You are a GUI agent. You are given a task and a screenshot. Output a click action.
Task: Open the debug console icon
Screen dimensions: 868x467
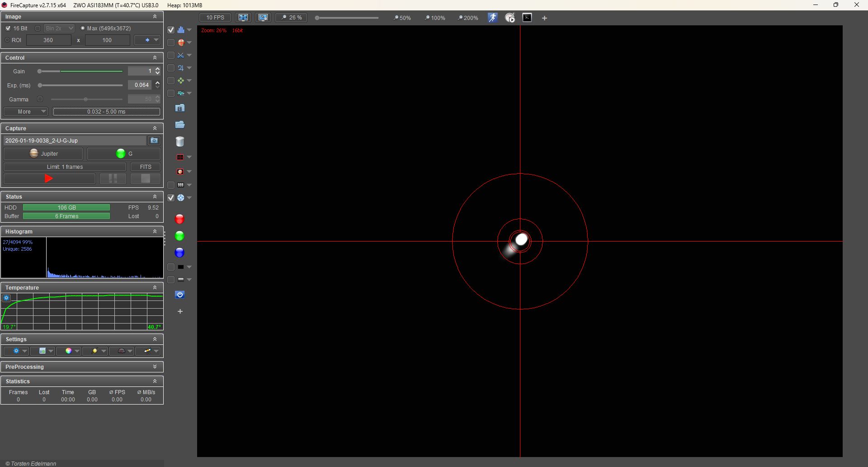pyautogui.click(x=527, y=18)
